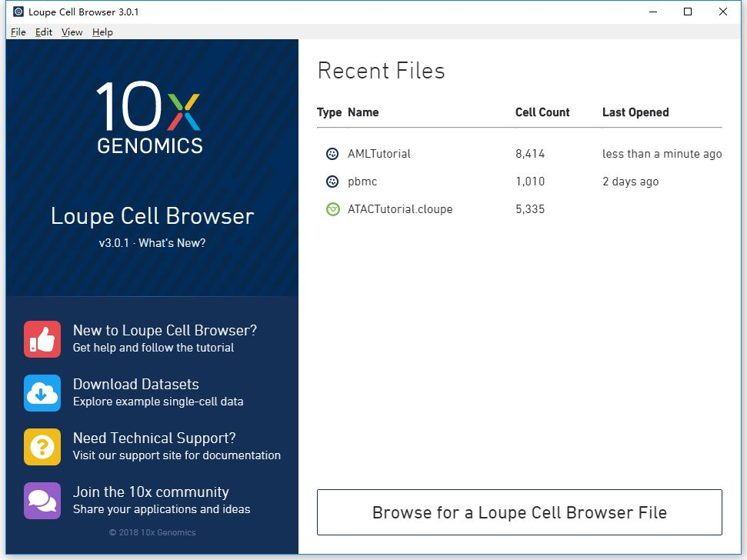Open the View menu

tap(72, 32)
